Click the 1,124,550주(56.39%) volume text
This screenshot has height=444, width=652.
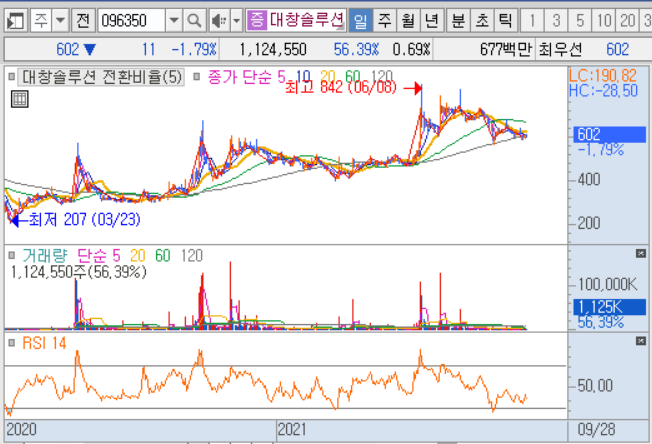(79, 272)
